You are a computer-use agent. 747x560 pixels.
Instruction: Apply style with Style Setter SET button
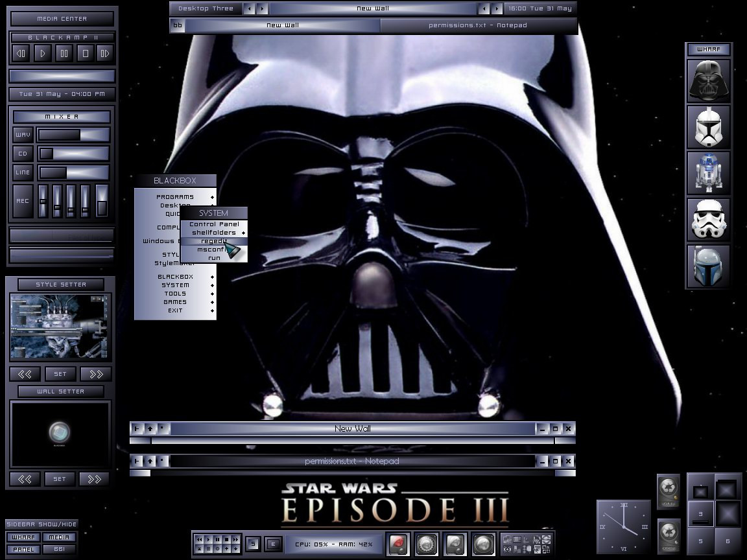coord(60,374)
